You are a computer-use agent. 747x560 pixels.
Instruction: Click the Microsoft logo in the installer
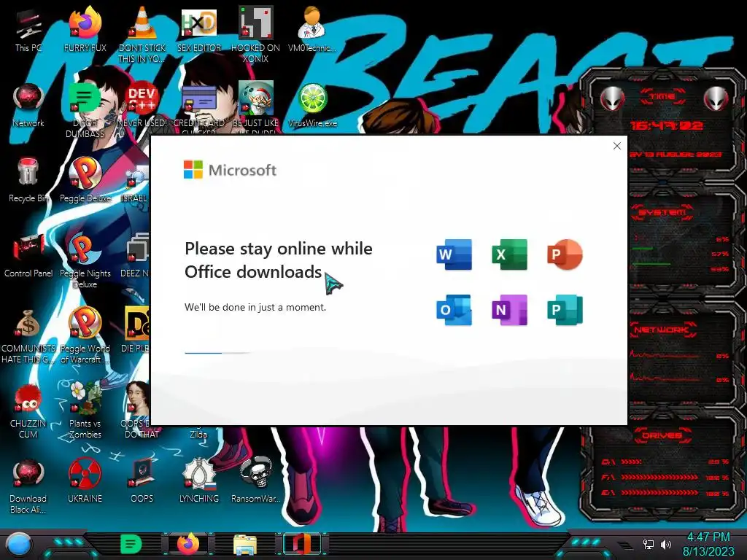point(230,169)
